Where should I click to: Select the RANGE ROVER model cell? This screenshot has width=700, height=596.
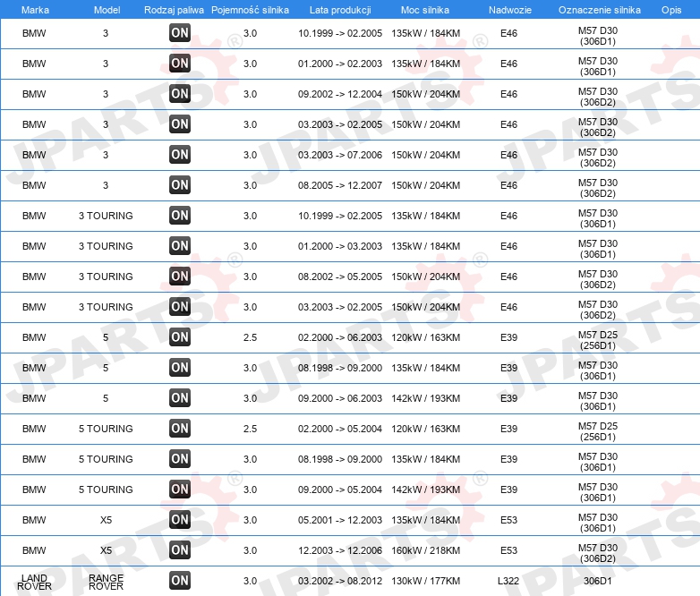pyautogui.click(x=106, y=582)
